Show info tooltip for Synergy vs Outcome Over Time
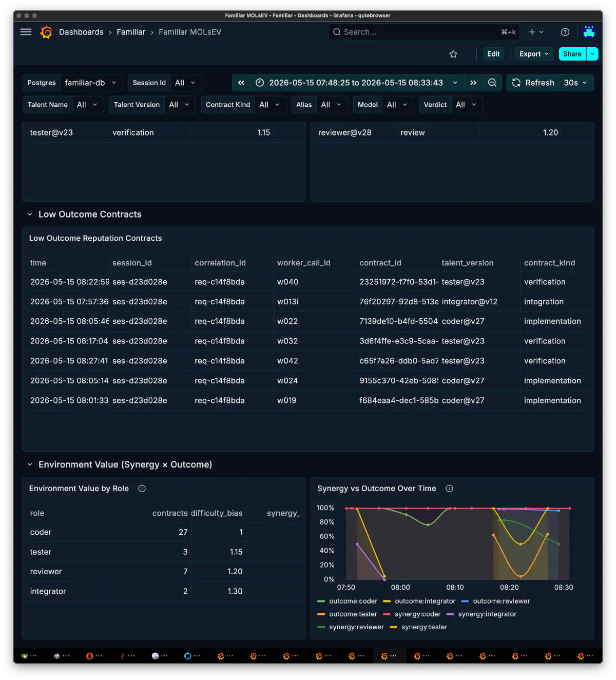The image size is (616, 680). tap(450, 489)
